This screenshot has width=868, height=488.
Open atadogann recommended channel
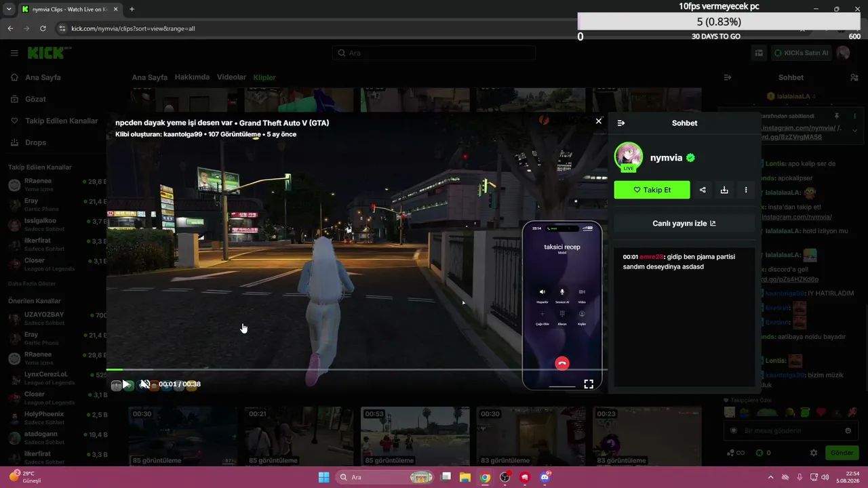57,437
